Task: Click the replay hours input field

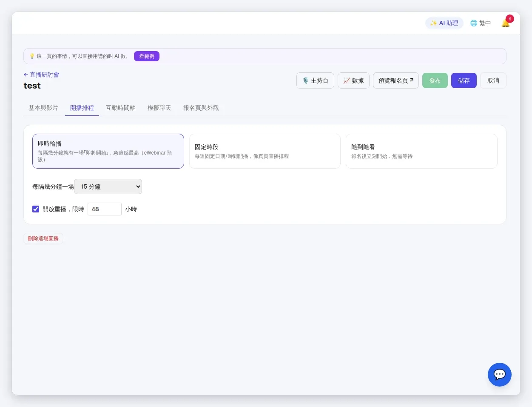Action: (105, 209)
